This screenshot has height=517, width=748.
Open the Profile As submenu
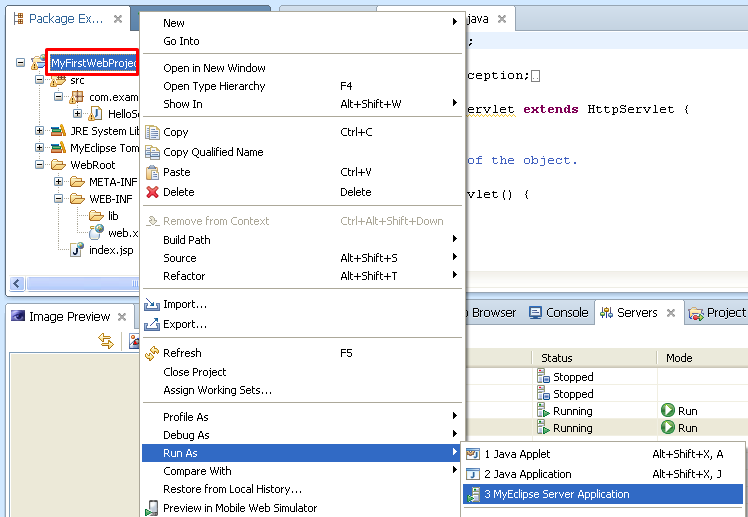click(x=302, y=417)
